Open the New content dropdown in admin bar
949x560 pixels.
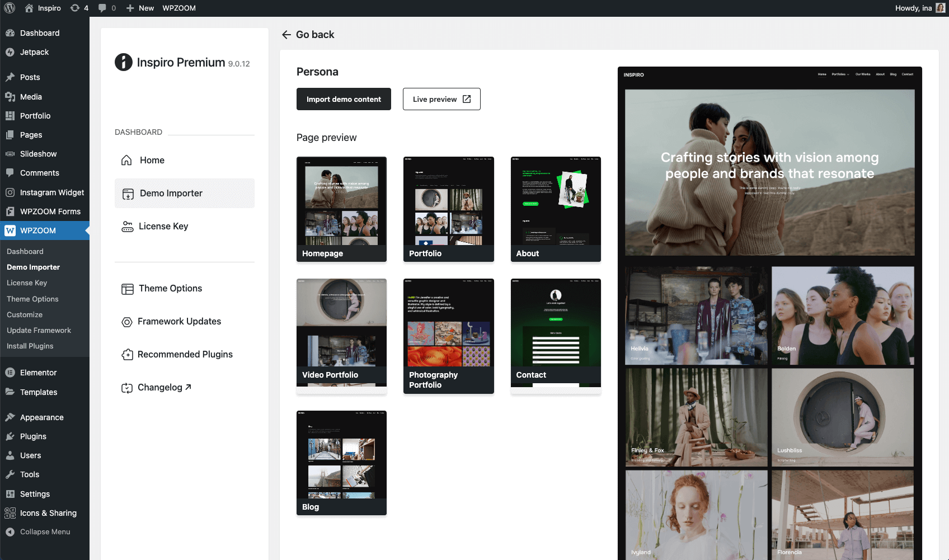point(140,8)
